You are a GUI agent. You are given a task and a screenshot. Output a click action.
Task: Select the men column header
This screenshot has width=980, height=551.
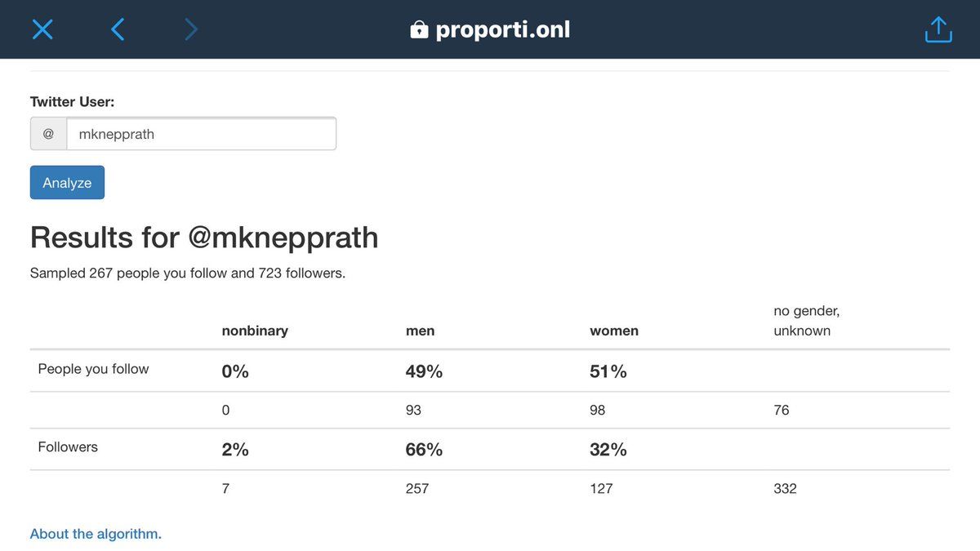(420, 331)
